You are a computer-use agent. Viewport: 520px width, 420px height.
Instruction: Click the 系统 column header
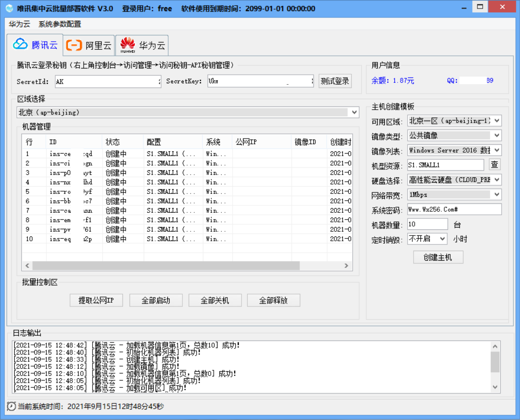[x=217, y=142]
